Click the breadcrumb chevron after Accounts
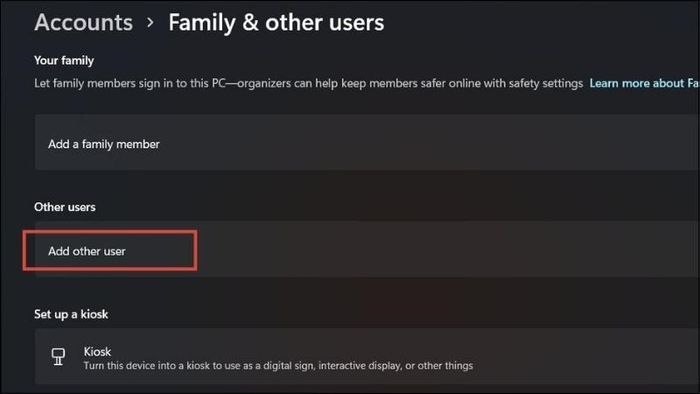Viewport: 700px width, 394px height. (x=150, y=22)
